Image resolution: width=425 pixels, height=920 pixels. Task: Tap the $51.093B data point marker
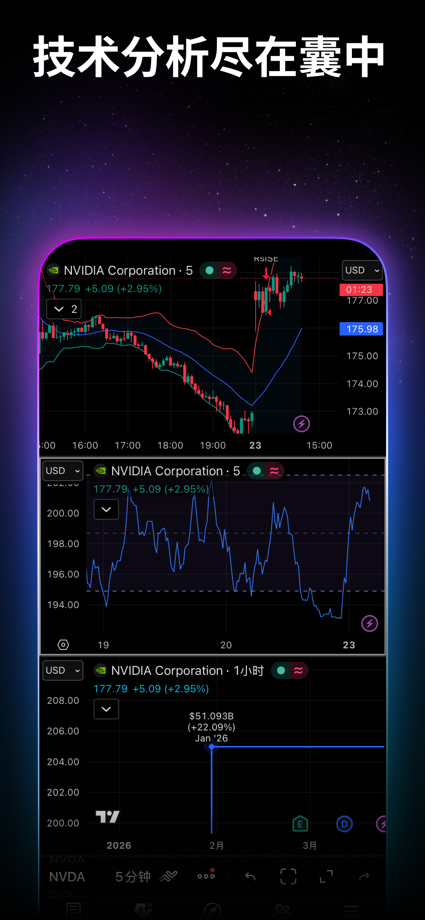(211, 746)
